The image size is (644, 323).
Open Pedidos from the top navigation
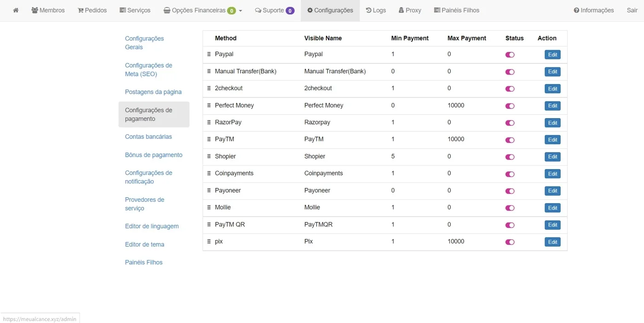[x=92, y=10]
